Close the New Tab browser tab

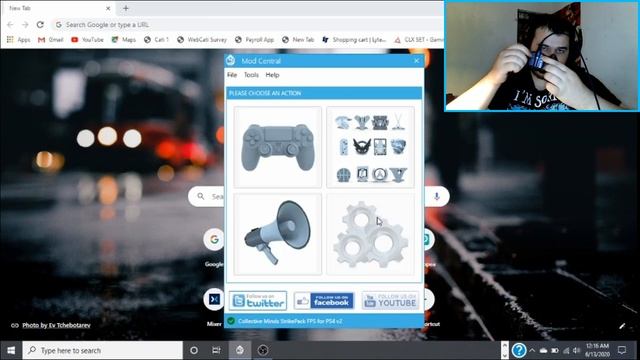tap(108, 8)
